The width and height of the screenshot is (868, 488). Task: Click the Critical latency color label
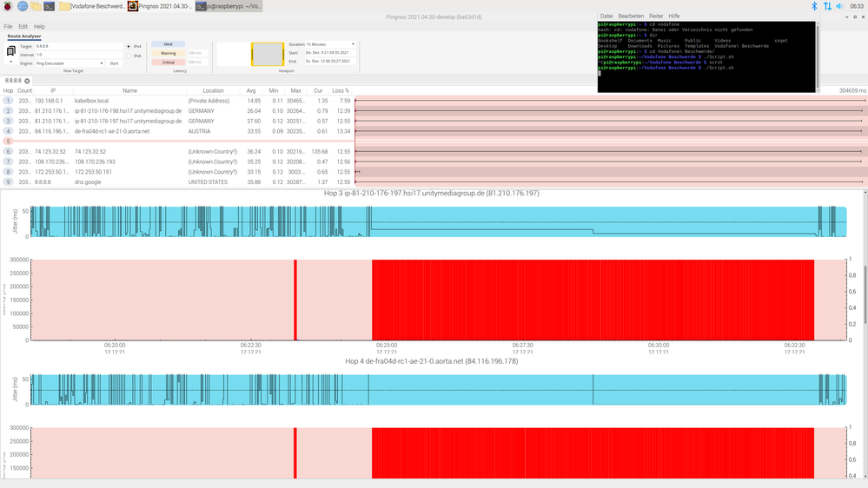pyautogui.click(x=169, y=63)
